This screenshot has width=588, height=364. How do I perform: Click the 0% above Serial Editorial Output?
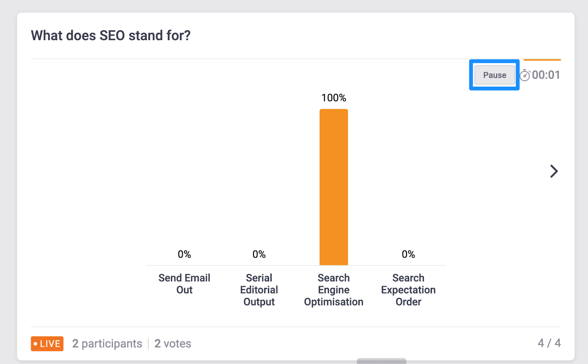tap(259, 254)
